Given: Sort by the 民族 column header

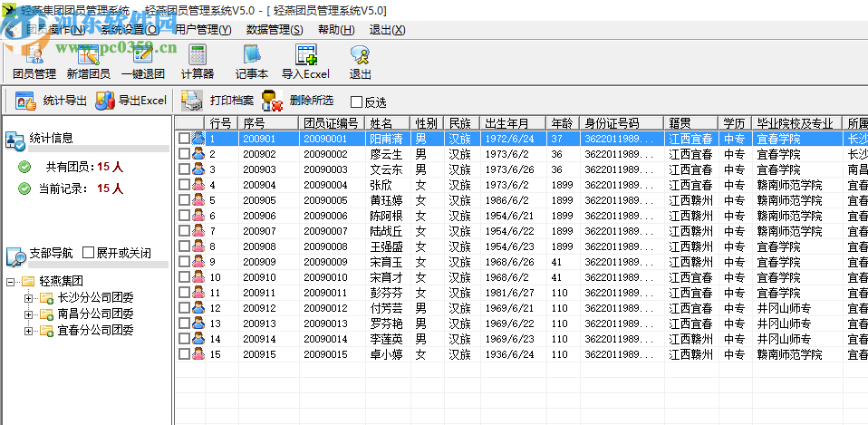Looking at the screenshot, I should pos(461,123).
